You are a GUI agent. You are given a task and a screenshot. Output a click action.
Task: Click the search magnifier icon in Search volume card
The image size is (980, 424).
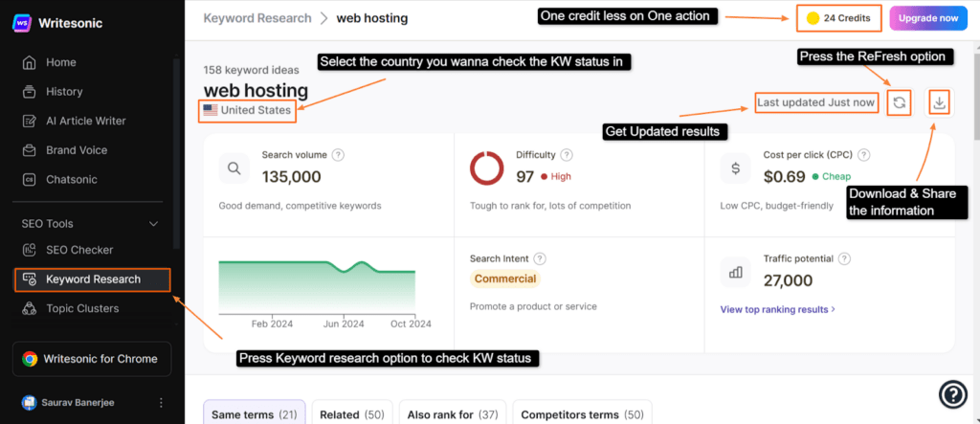pos(234,168)
